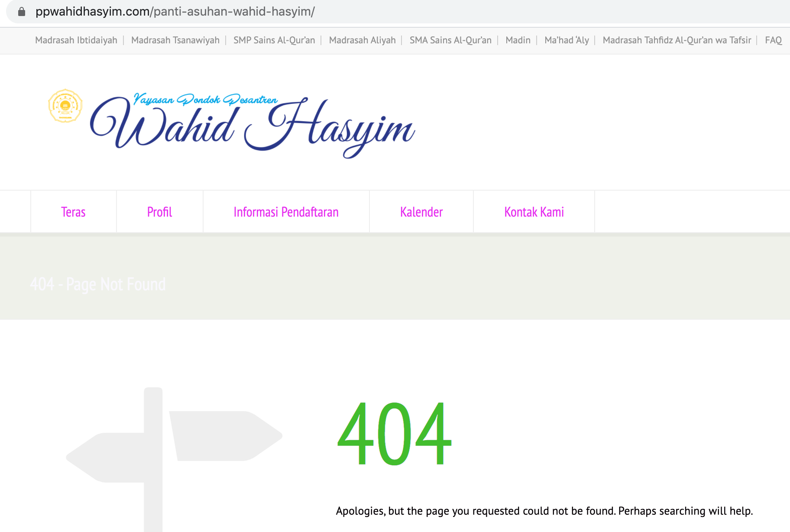The height and width of the screenshot is (532, 790).
Task: Click the gray signpost illustration
Action: [x=174, y=459]
